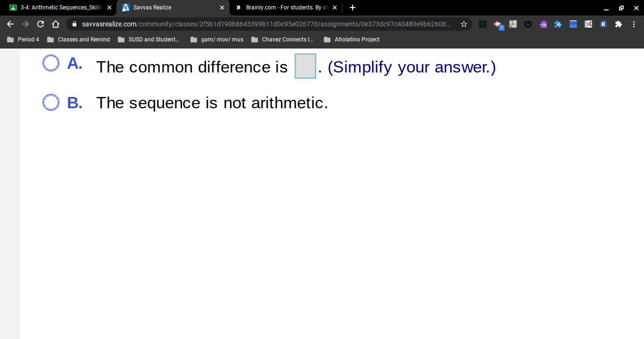Click the common difference answer box
Screen dimensions: 644x339
click(x=305, y=66)
